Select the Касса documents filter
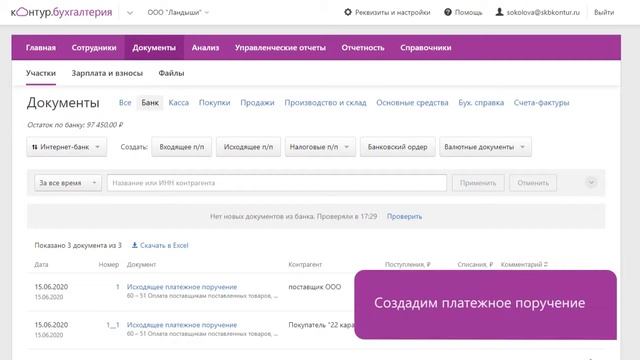Viewport: 640px width, 360px height. [178, 103]
